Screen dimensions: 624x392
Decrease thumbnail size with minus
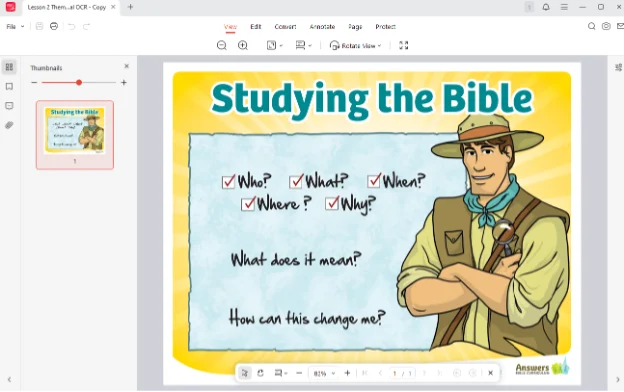click(34, 82)
